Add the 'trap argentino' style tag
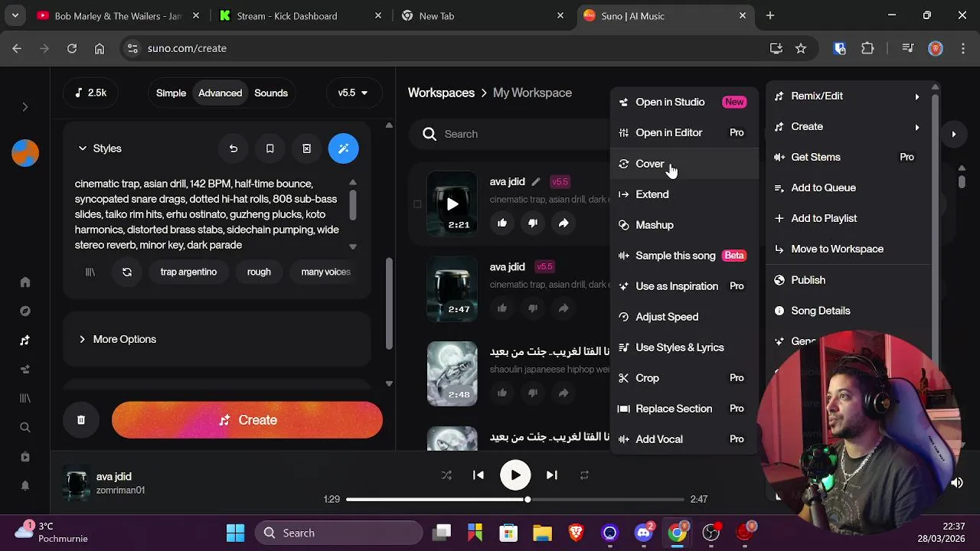The width and height of the screenshot is (980, 551). click(x=188, y=272)
